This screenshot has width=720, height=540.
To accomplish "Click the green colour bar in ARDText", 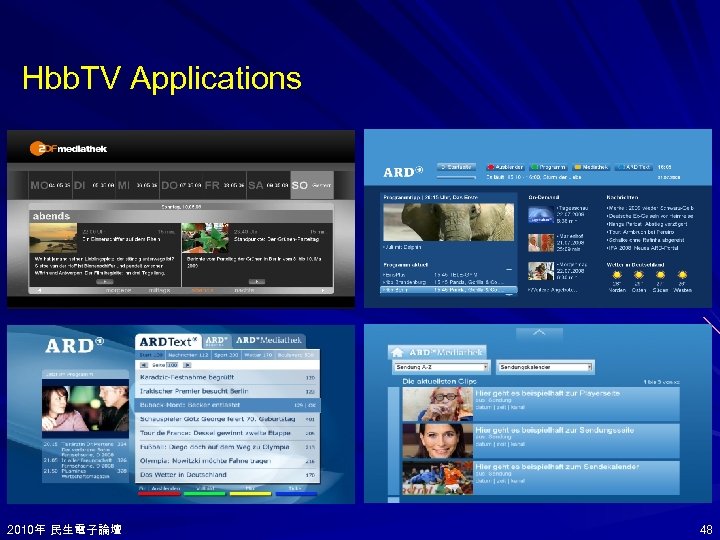I will [x=204, y=494].
